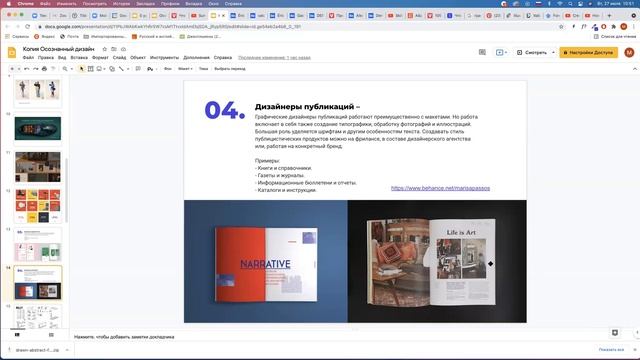Undo the last action
This screenshot has height=360, width=640.
click(27, 69)
